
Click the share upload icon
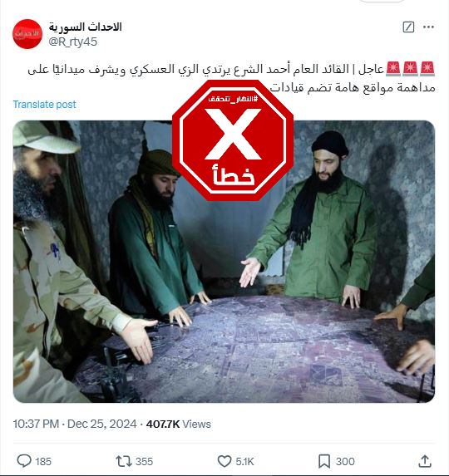(425, 461)
